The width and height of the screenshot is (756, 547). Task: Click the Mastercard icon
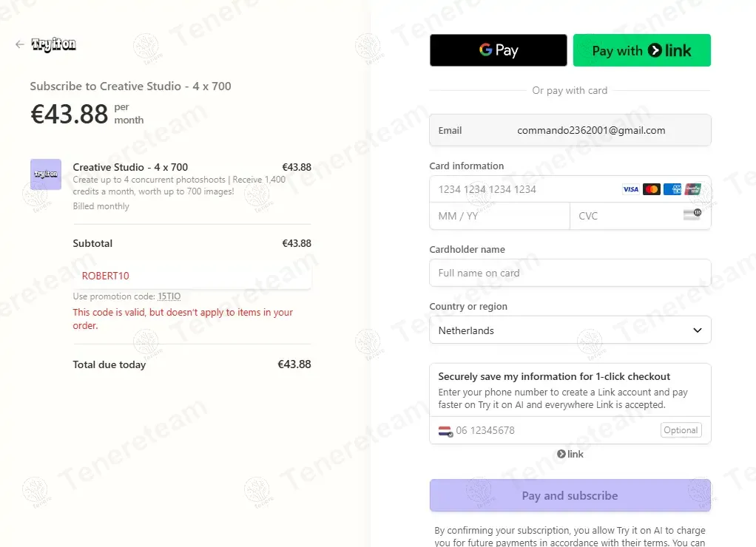tap(651, 189)
